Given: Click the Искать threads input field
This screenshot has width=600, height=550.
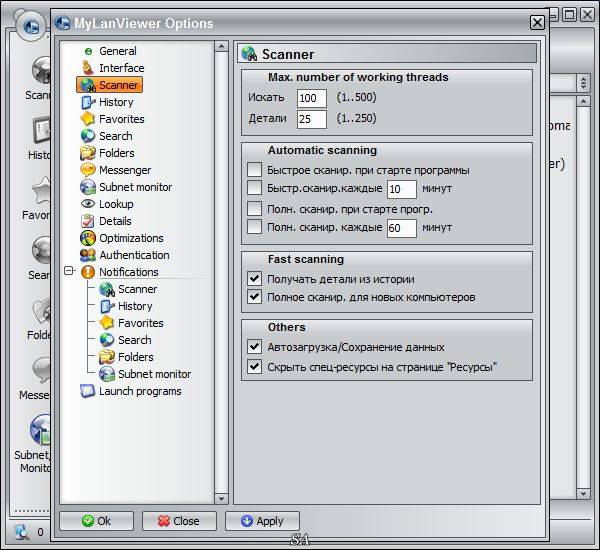Looking at the screenshot, I should 312,98.
